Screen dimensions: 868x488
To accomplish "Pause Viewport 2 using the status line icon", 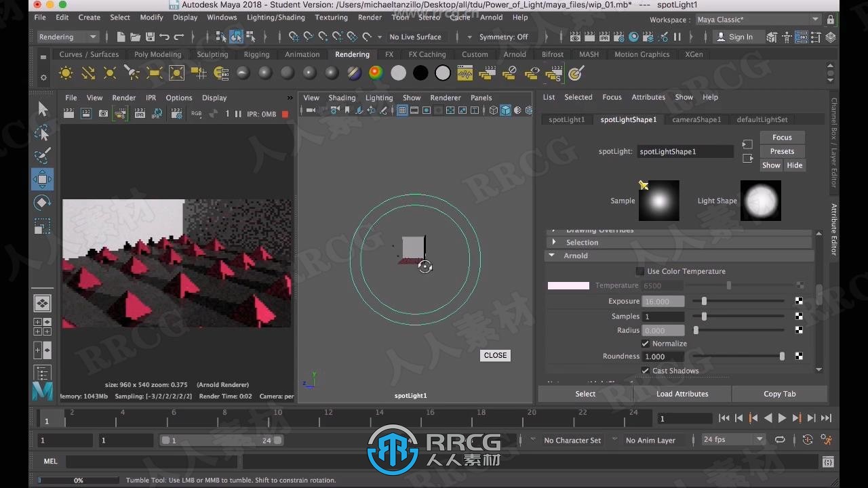I will [677, 37].
